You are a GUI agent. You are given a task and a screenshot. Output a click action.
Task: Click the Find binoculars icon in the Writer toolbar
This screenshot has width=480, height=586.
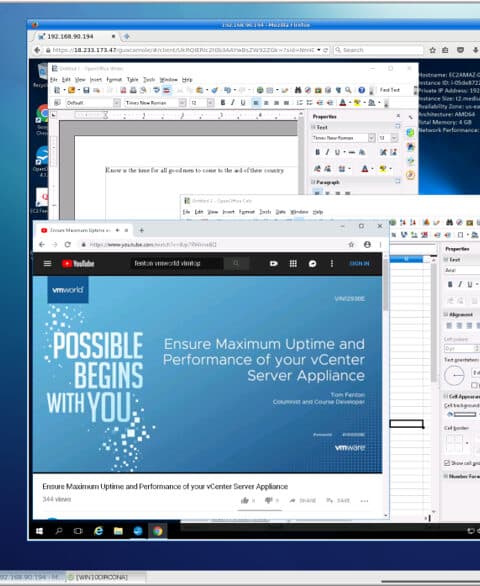298,90
